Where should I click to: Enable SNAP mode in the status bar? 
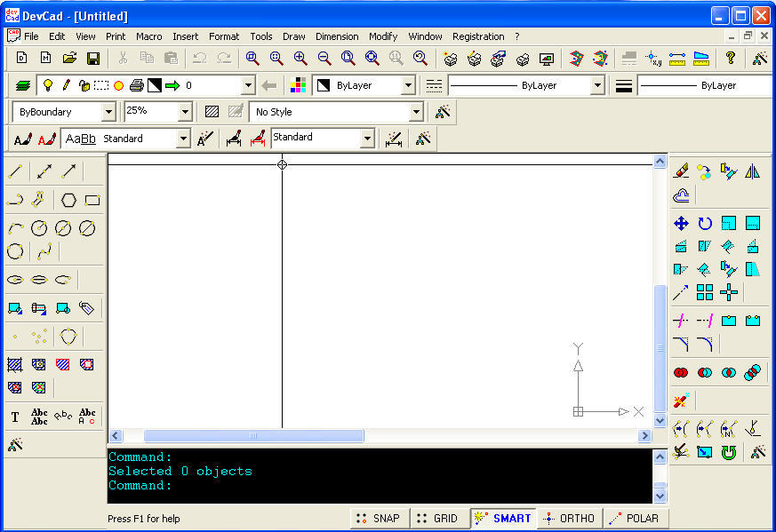point(380,518)
